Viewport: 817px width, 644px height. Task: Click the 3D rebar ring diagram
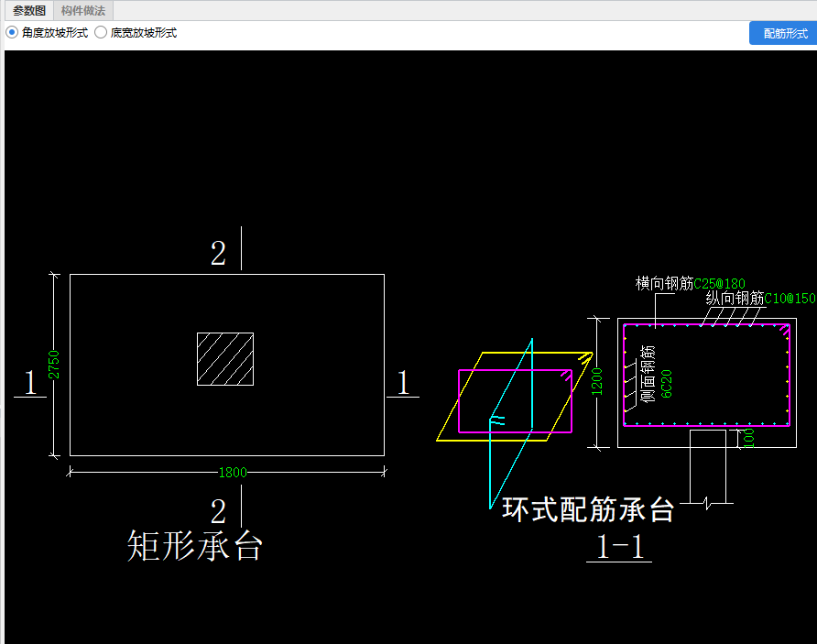pyautogui.click(x=515, y=423)
